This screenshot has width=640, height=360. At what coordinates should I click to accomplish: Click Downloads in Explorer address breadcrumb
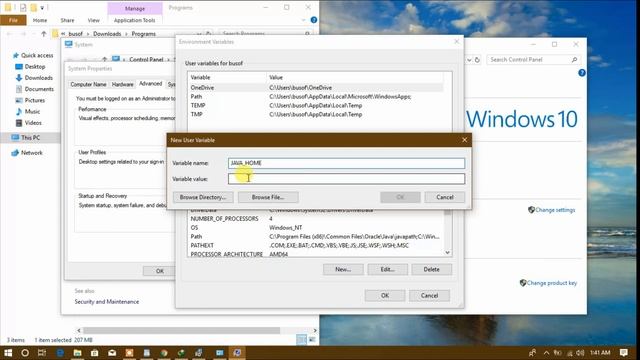107,34
